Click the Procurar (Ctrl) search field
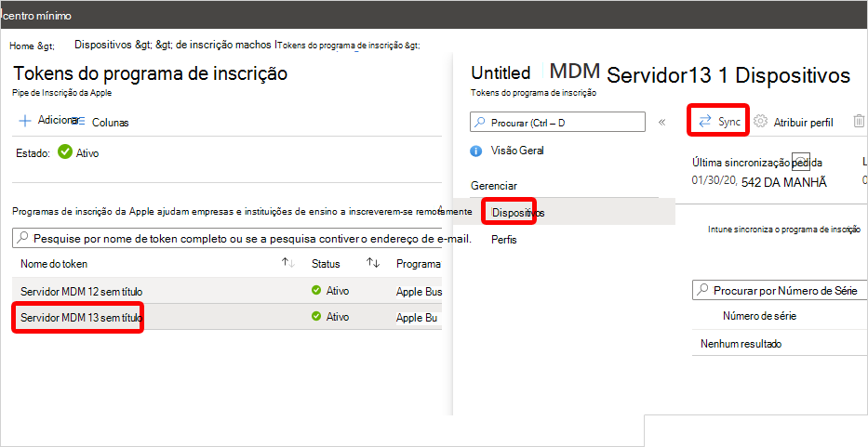The image size is (868, 447). (557, 123)
